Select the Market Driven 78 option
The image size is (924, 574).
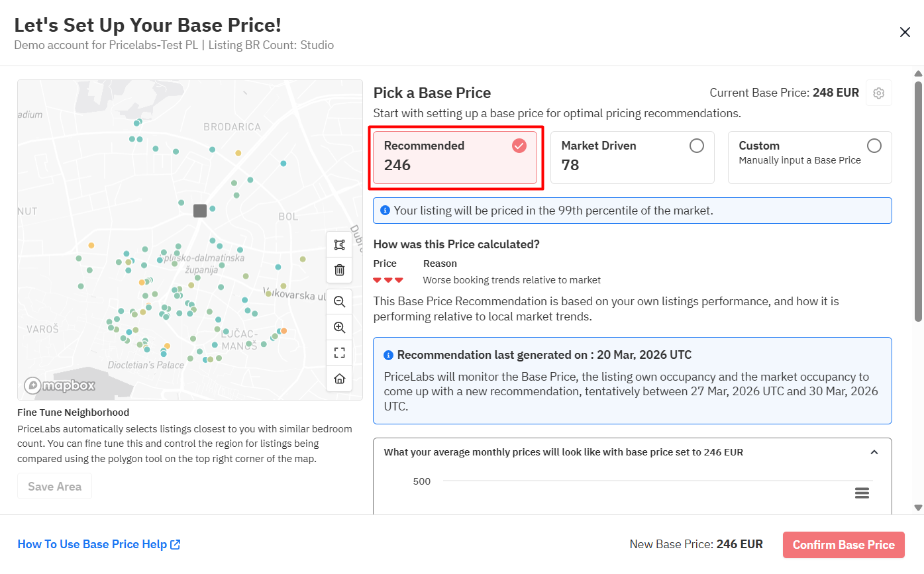(632, 158)
